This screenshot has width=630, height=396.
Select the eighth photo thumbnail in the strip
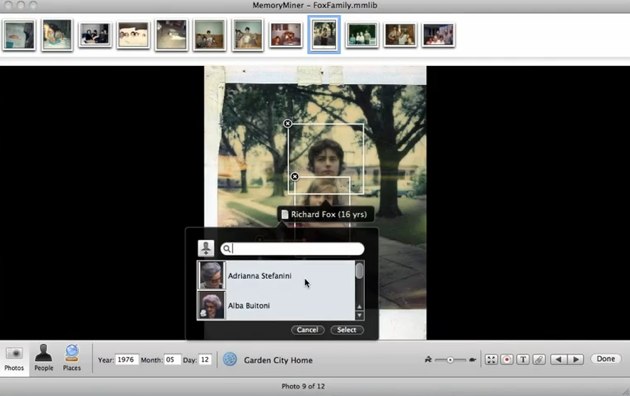286,35
